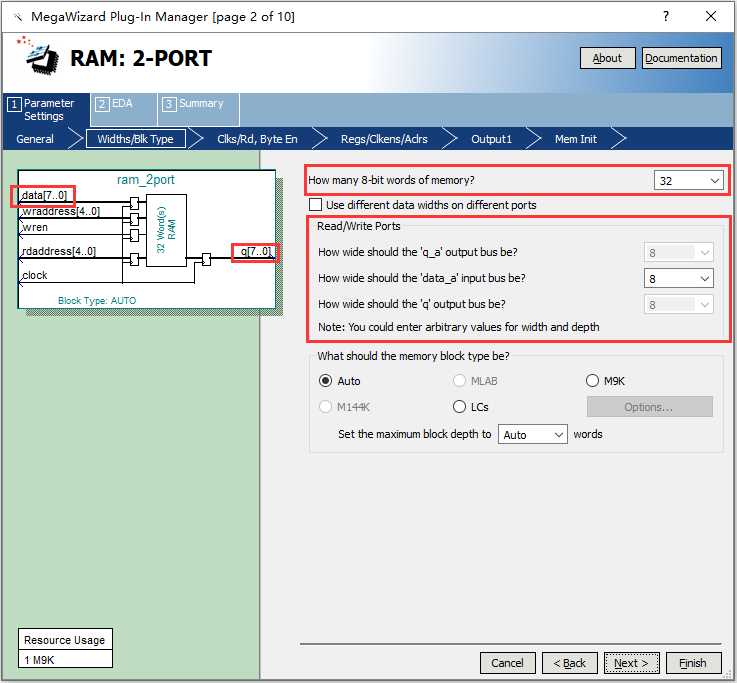Click the q[7..0] output label in diagram

(x=256, y=251)
